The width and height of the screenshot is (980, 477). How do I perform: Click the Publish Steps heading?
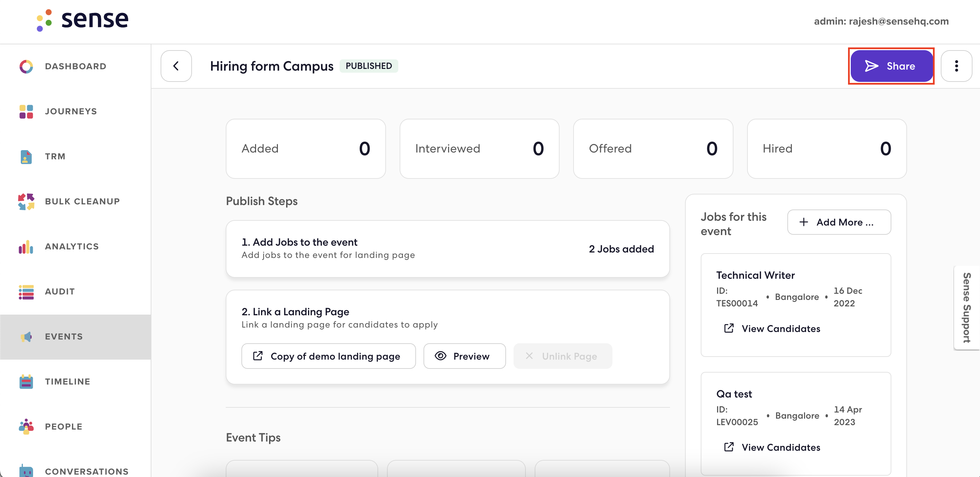262,201
